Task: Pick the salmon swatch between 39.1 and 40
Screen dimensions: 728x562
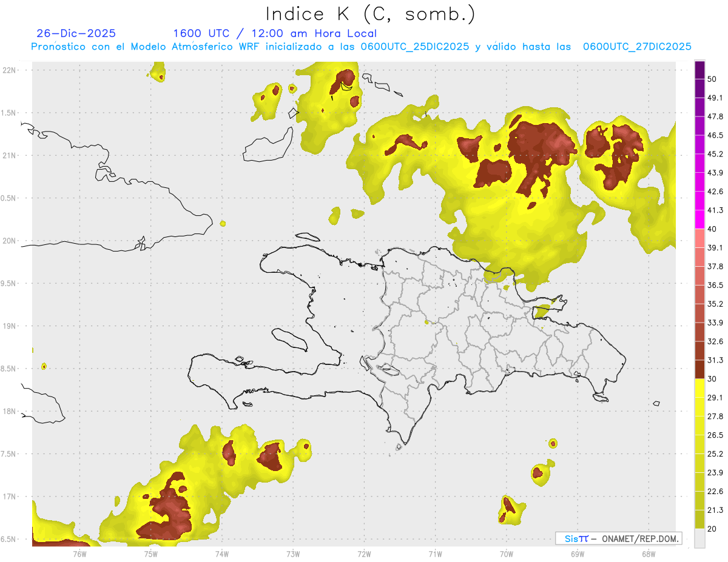Action: point(699,238)
